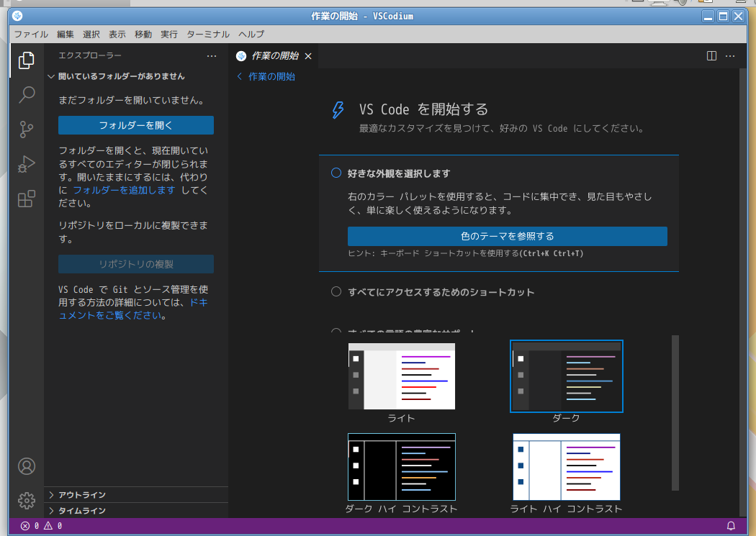Expand the アウトライン section
This screenshot has width=756, height=536.
point(82,495)
